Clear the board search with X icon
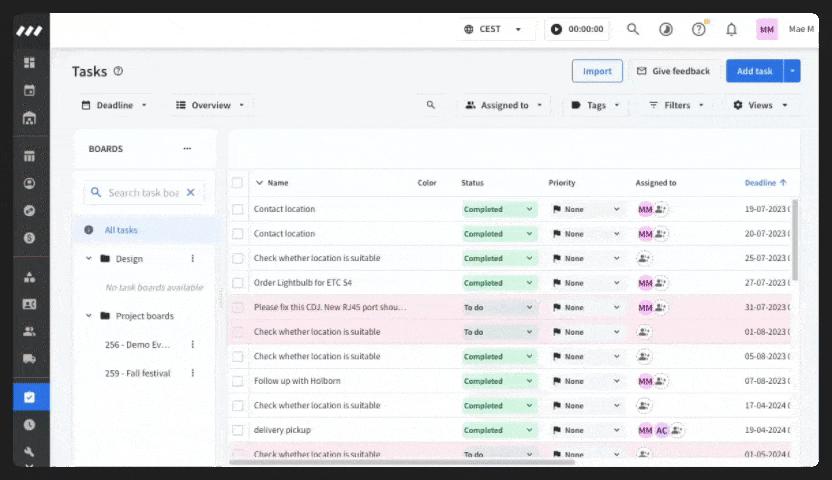The width and height of the screenshot is (832, 480). (190, 193)
